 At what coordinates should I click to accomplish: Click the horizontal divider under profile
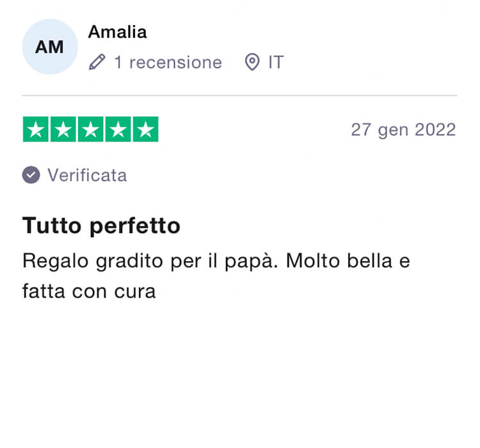click(x=240, y=95)
